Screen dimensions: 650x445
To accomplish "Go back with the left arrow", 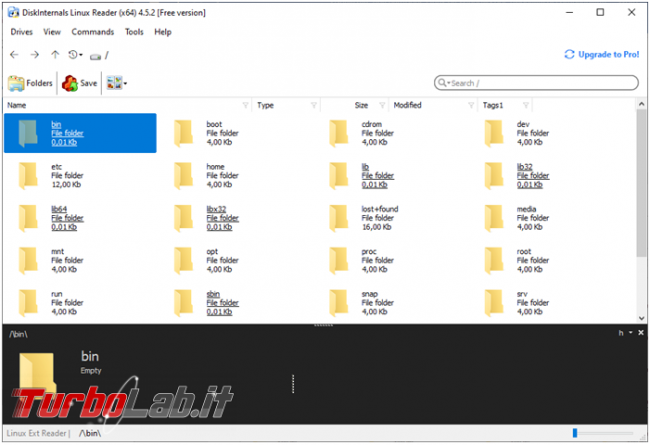I will (14, 55).
